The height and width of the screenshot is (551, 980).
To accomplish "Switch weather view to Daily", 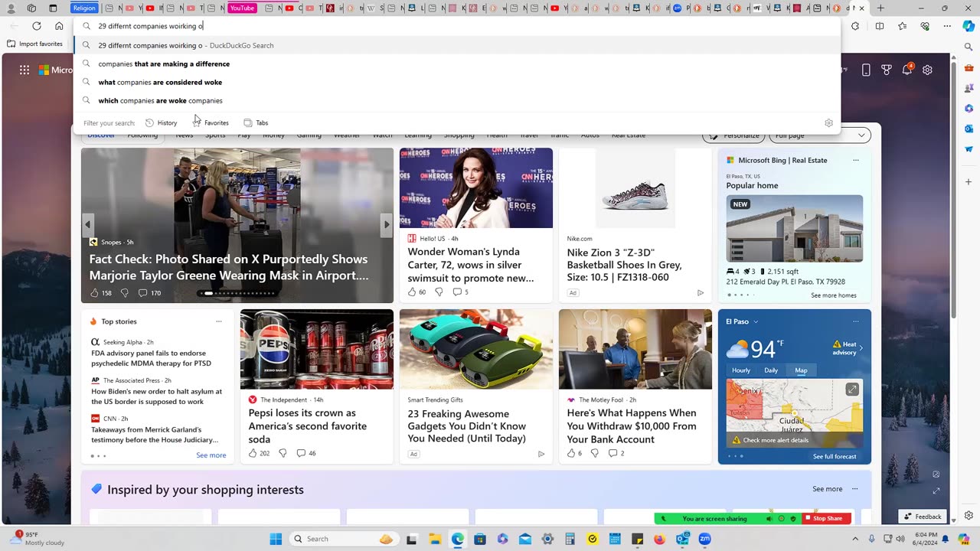I will (x=771, y=370).
